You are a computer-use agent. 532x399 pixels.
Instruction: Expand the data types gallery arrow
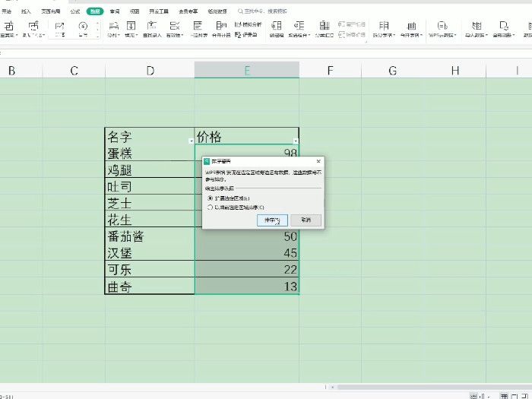98,36
